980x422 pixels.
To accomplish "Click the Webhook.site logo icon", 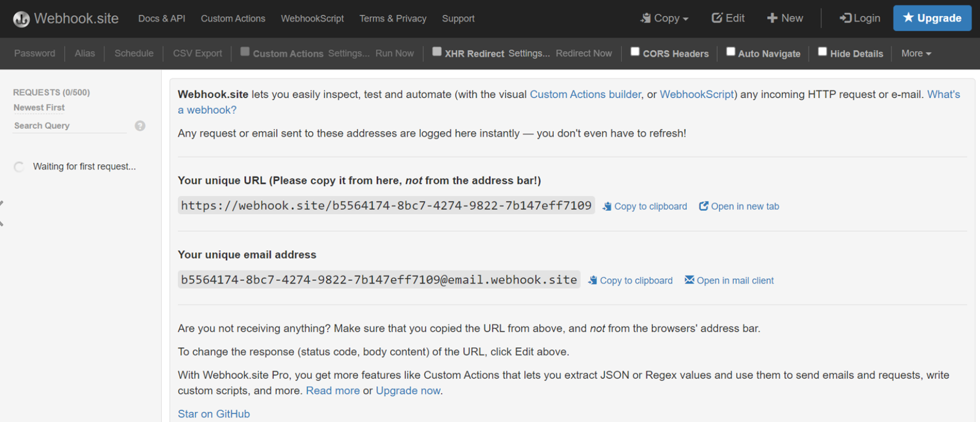I will [21, 19].
